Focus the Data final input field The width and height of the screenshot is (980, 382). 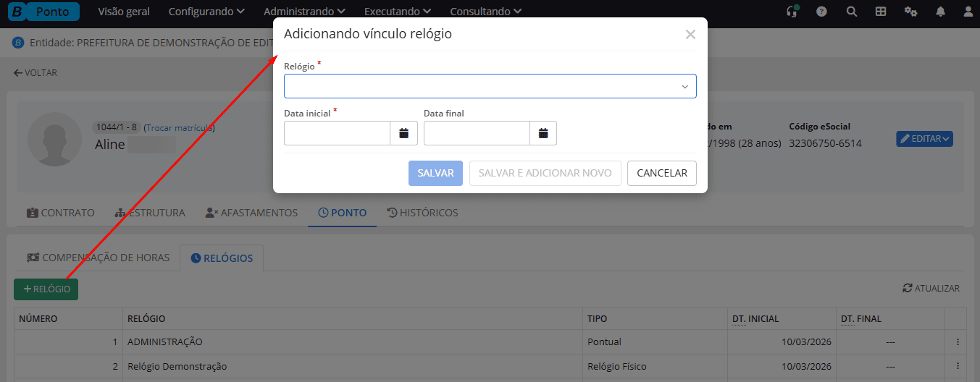(x=477, y=133)
